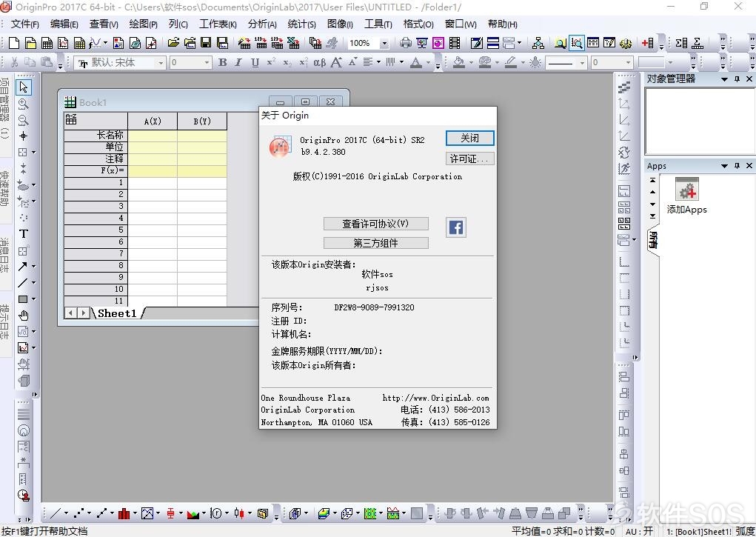The height and width of the screenshot is (537, 756).
Task: Click the New Project icon in toolbar
Action: point(14,44)
